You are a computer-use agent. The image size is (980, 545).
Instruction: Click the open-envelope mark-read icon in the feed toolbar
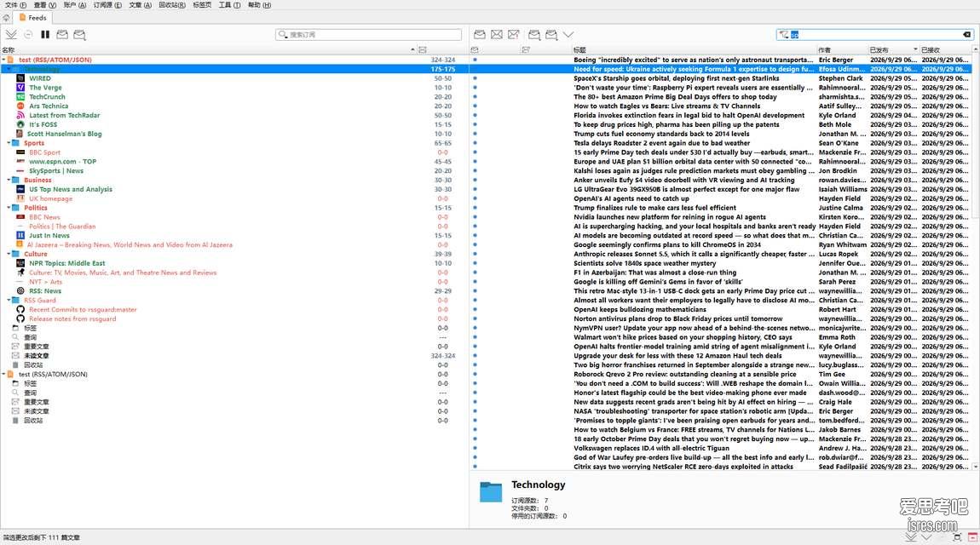[62, 34]
